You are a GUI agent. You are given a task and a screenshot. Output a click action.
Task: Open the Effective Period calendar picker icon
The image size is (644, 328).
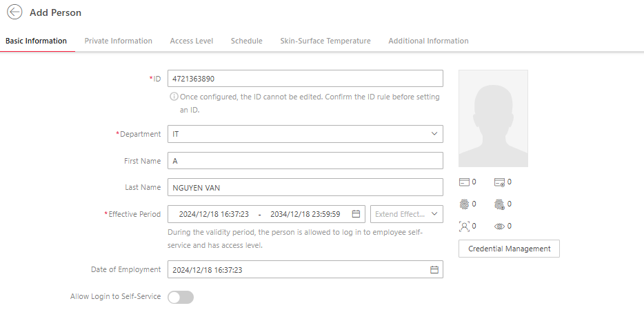click(x=356, y=214)
